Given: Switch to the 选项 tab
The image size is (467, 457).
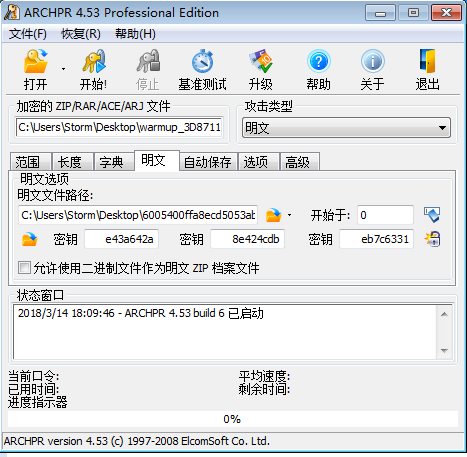Looking at the screenshot, I should (259, 162).
